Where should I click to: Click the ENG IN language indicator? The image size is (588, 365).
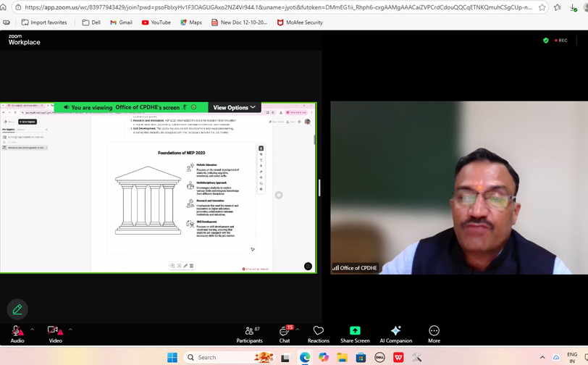click(572, 358)
